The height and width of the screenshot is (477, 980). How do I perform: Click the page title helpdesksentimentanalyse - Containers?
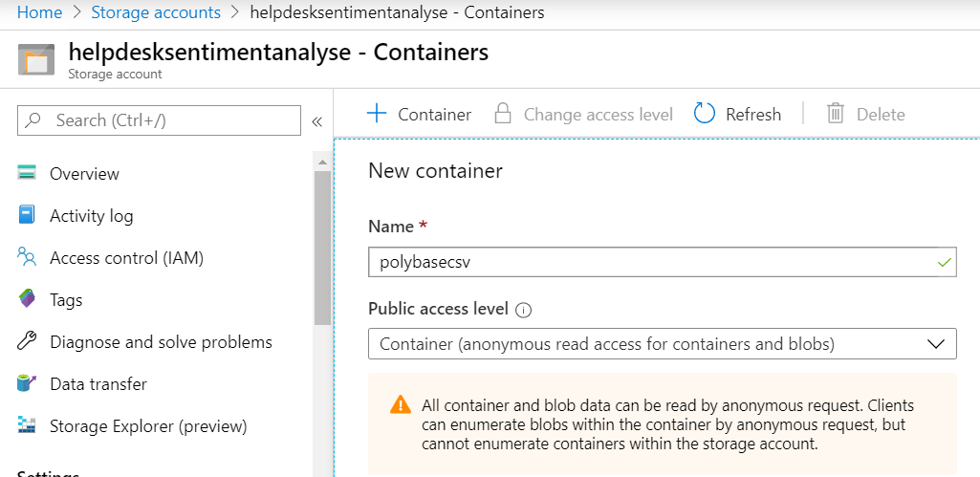click(278, 52)
